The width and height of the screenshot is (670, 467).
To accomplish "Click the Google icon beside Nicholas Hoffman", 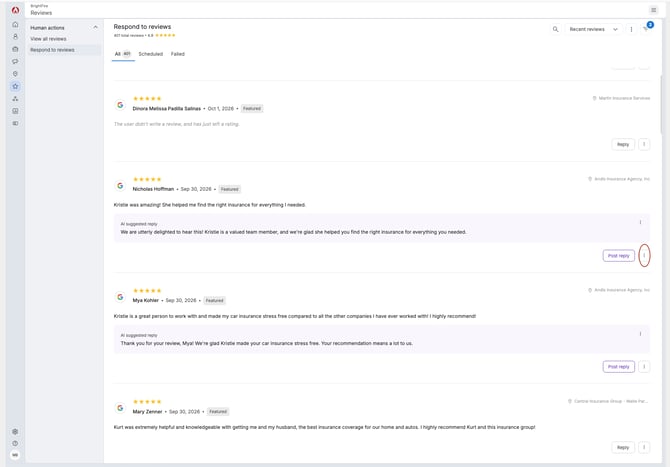I will [x=120, y=185].
